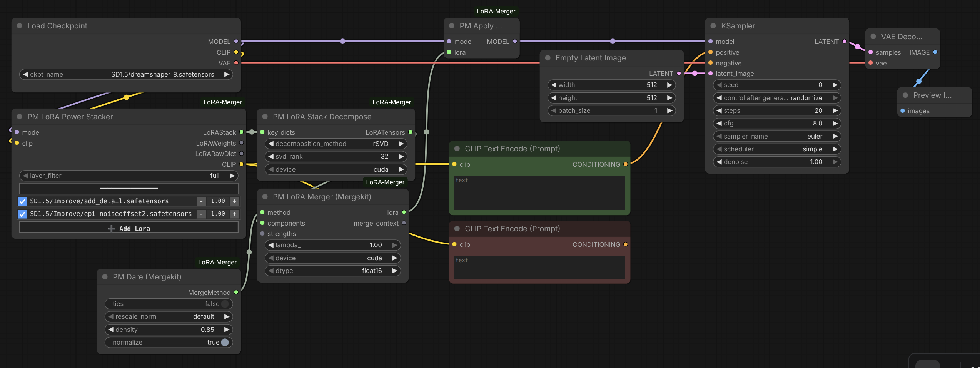Increase the height value with right arrow
This screenshot has height=368, width=980.
click(669, 98)
